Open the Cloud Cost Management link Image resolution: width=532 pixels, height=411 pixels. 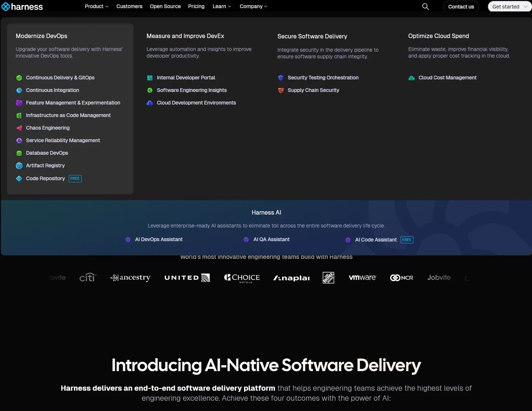tap(447, 78)
